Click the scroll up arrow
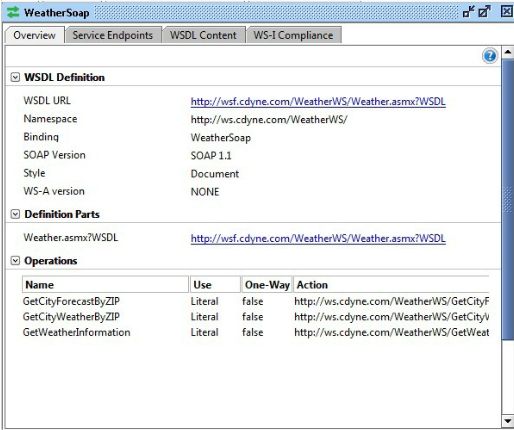514x430 pixels. (508, 52)
